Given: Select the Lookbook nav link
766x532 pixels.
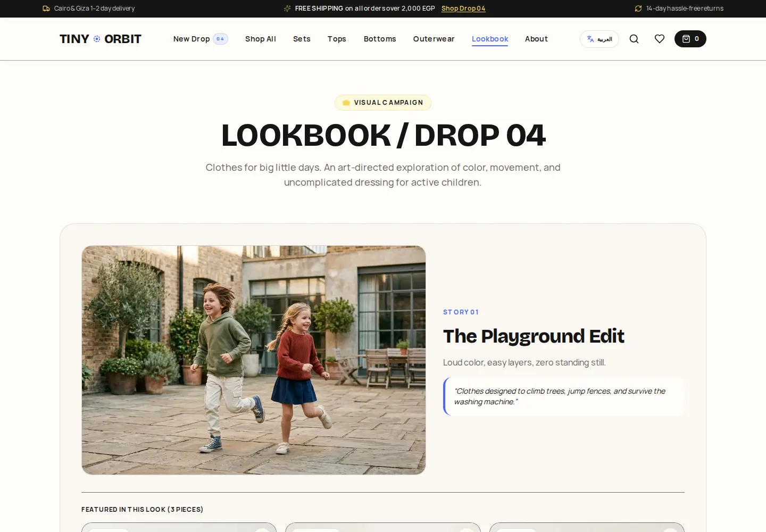Looking at the screenshot, I should 490,39.
